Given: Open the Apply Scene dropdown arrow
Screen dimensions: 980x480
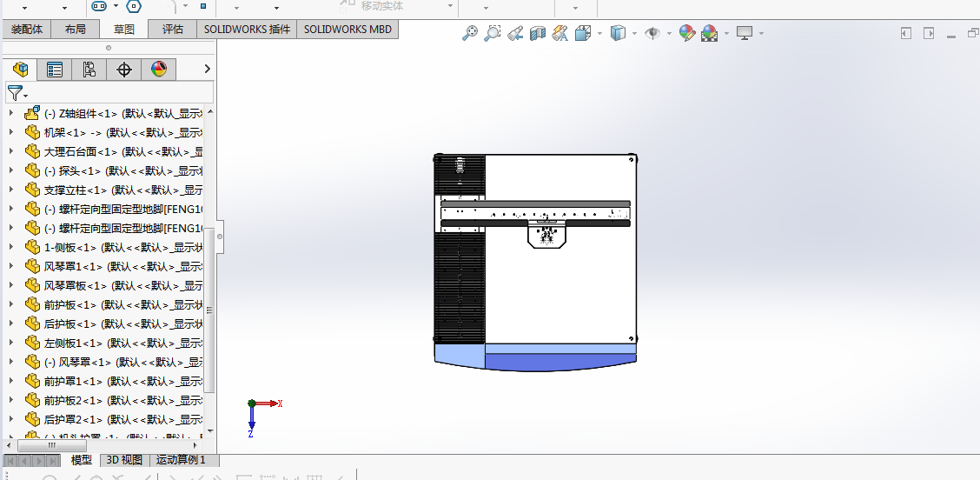Looking at the screenshot, I should pyautogui.click(x=726, y=33).
